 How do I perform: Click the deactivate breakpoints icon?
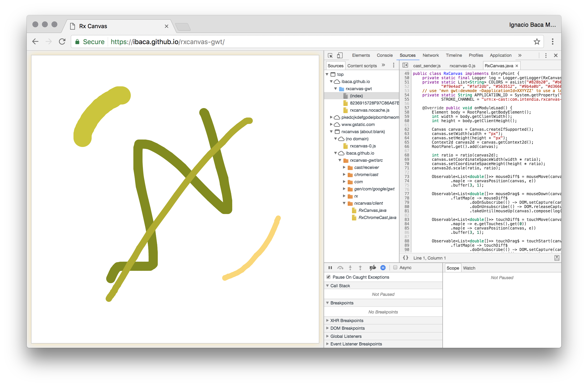[373, 268]
